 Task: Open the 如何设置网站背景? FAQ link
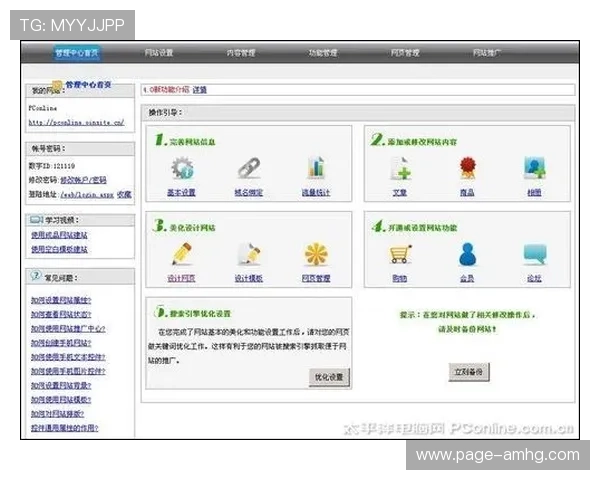(x=61, y=385)
